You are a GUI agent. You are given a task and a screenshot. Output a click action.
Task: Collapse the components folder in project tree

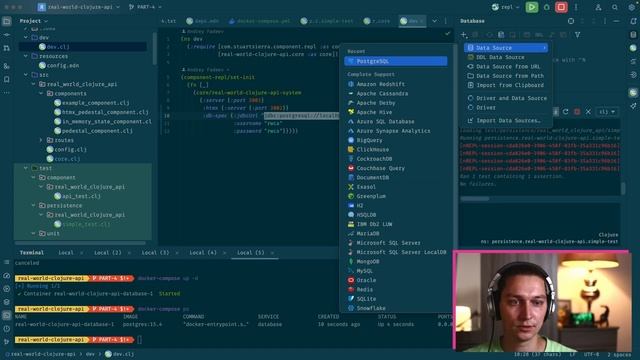point(41,93)
